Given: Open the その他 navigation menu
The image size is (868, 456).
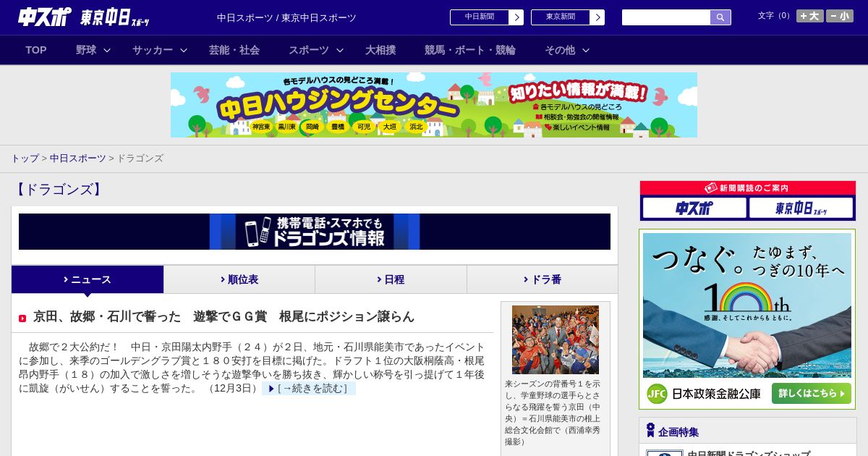Looking at the screenshot, I should tap(560, 50).
